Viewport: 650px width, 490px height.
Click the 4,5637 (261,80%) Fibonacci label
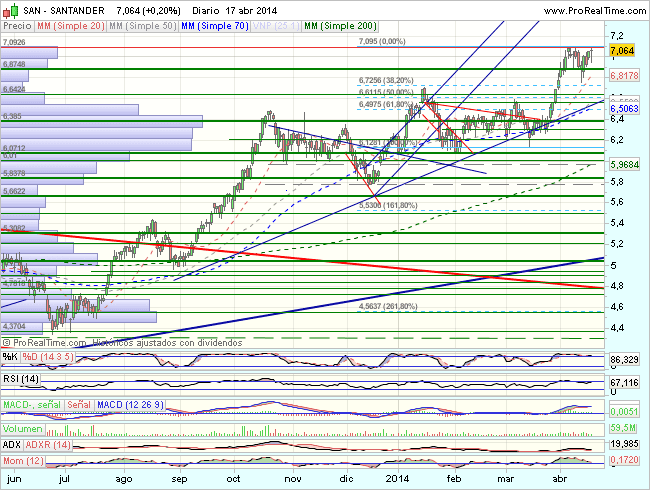[388, 306]
